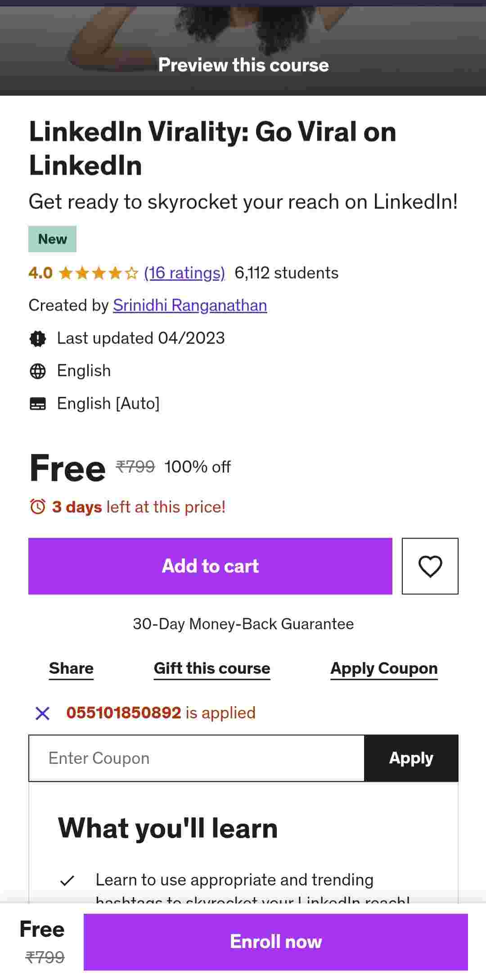Click the alarm clock icon
486x980 pixels.
coord(38,507)
